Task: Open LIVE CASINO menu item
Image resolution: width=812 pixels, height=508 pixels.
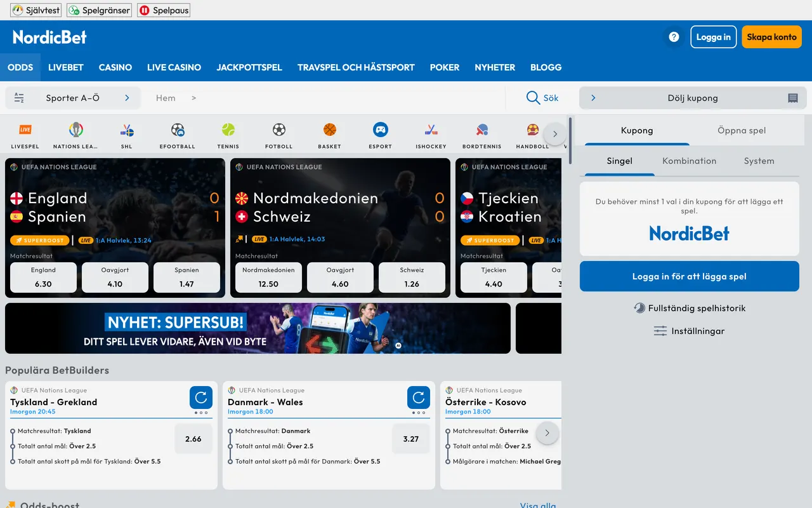Action: tap(174, 67)
